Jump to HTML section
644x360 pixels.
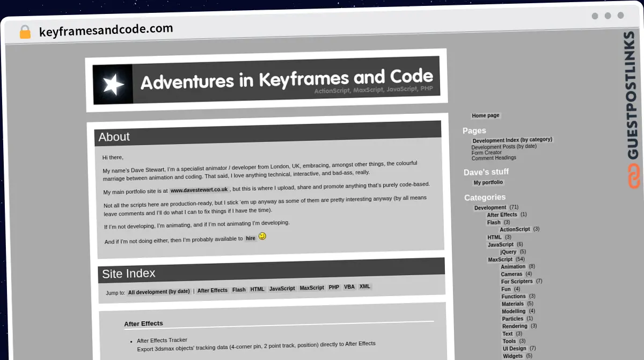point(258,289)
